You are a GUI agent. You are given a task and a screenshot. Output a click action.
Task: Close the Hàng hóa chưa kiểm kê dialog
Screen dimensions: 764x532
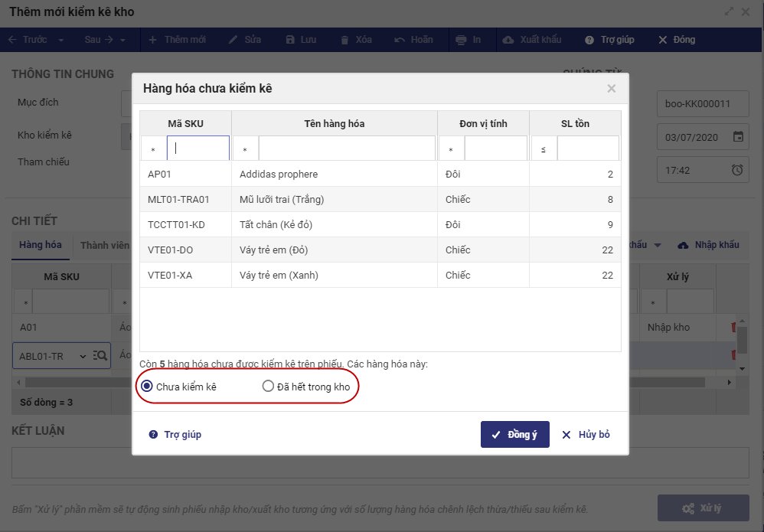[x=612, y=89]
